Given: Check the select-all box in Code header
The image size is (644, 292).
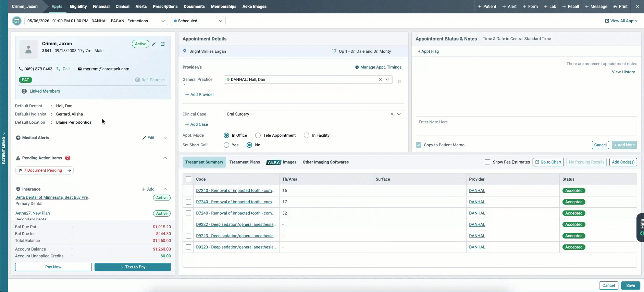Looking at the screenshot, I should click(188, 179).
